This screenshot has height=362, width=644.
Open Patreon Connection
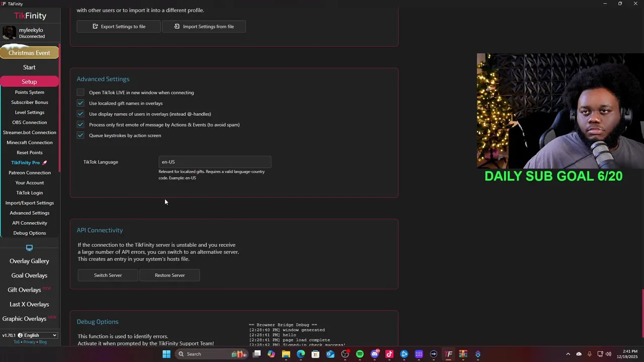30,173
